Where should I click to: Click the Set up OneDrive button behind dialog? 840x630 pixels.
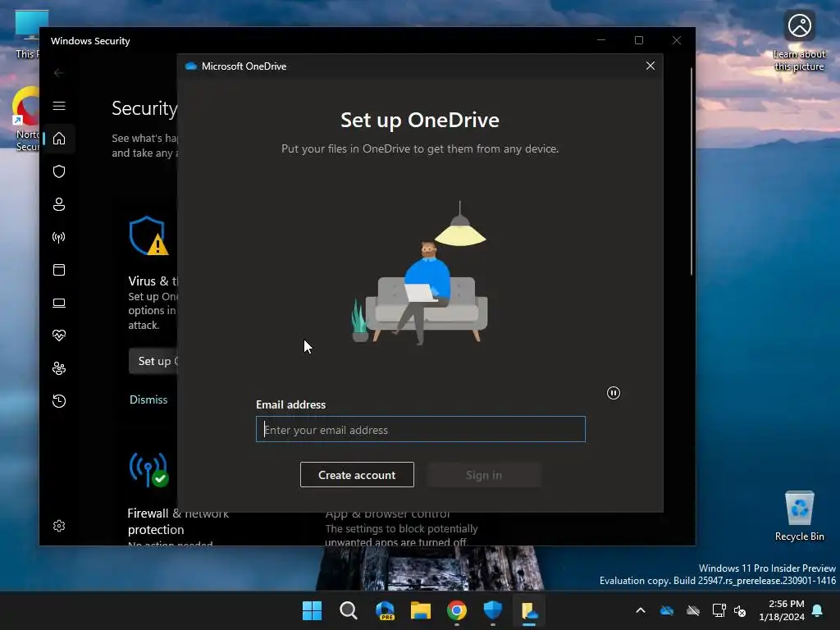coord(153,361)
